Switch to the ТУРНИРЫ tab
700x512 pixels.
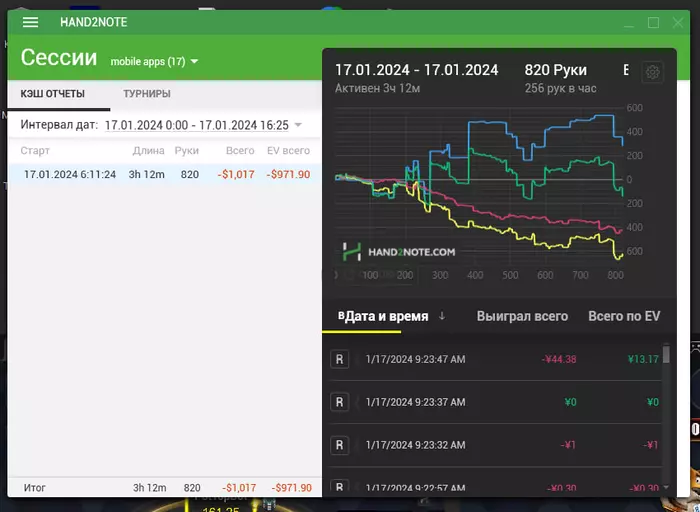tap(147, 94)
